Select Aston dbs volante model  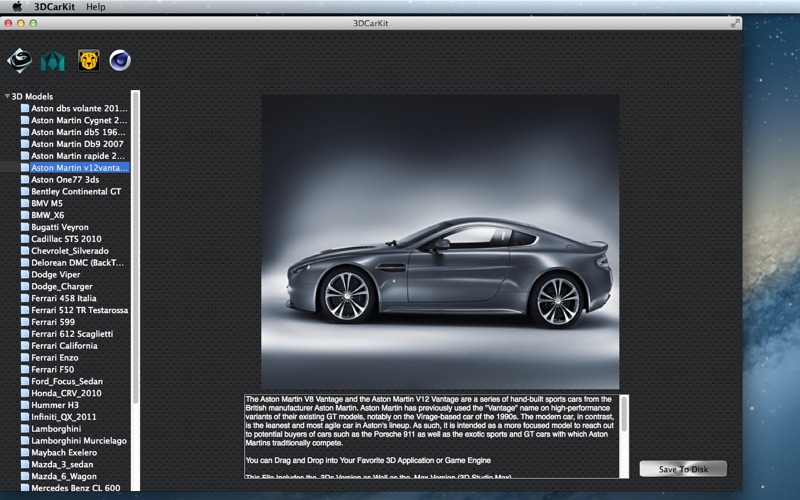pos(79,108)
